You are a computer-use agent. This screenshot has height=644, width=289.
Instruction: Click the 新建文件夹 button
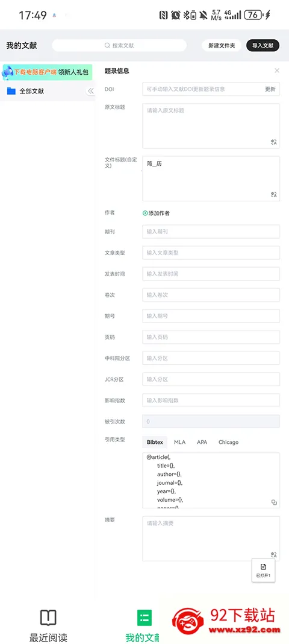(222, 46)
